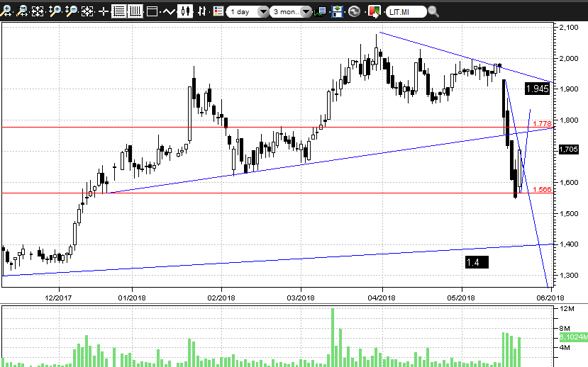Click the red 1.566 horizontal price line

[x=284, y=193]
